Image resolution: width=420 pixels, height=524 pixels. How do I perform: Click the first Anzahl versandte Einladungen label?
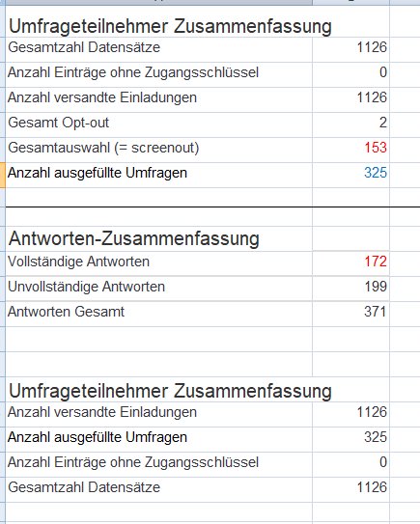[x=102, y=97]
